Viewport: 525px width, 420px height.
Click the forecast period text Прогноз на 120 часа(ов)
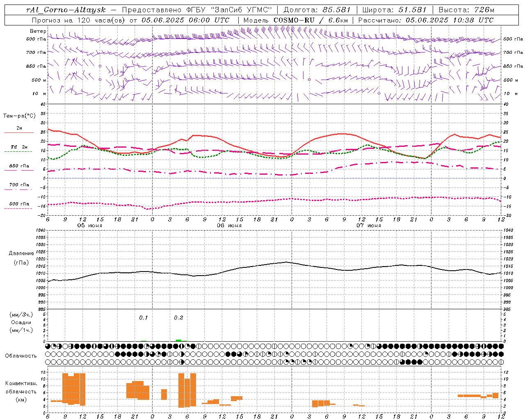pos(79,20)
